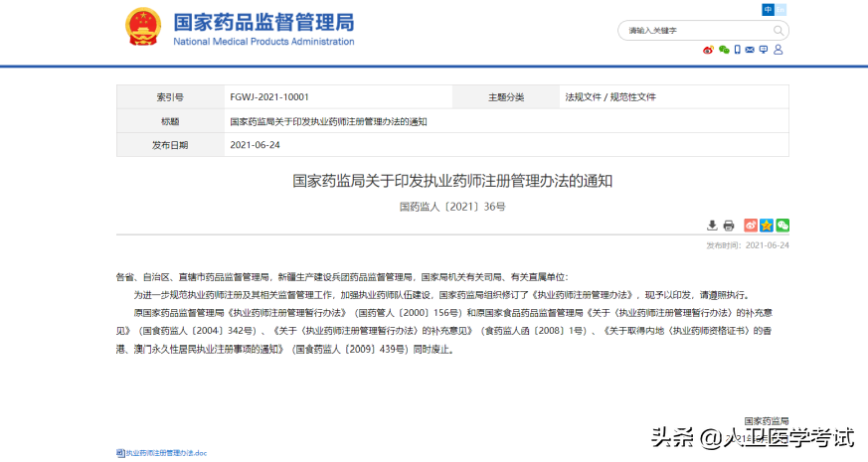Click the 主题分类 label cell
Viewport: 868px width, 462px height.
[x=506, y=97]
